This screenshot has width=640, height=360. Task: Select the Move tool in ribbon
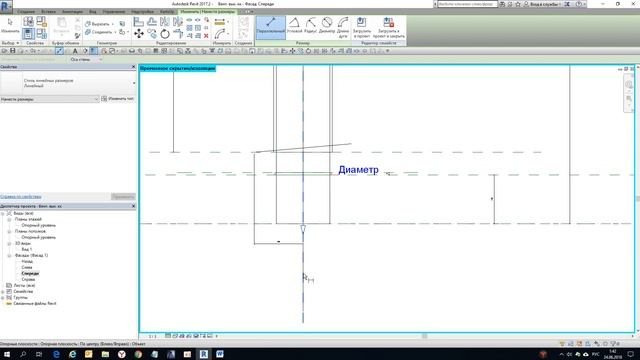[x=139, y=33]
